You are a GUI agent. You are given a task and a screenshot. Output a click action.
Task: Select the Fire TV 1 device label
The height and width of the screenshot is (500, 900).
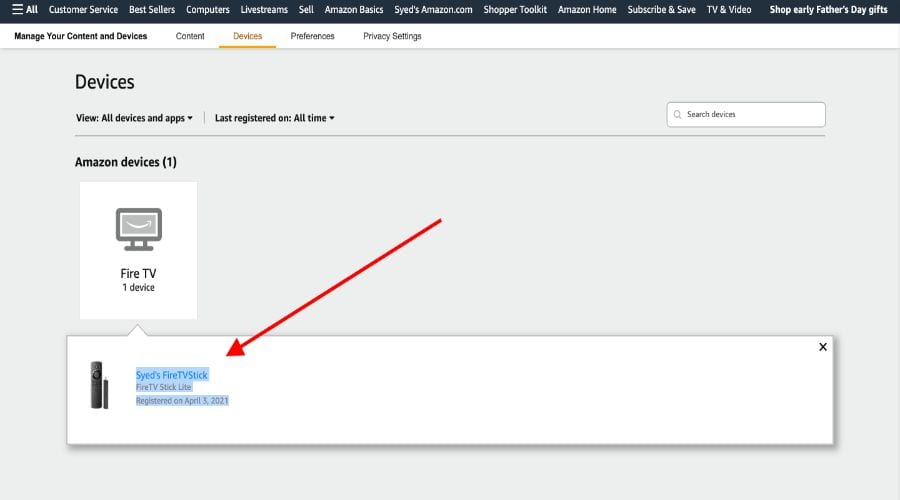(x=138, y=280)
